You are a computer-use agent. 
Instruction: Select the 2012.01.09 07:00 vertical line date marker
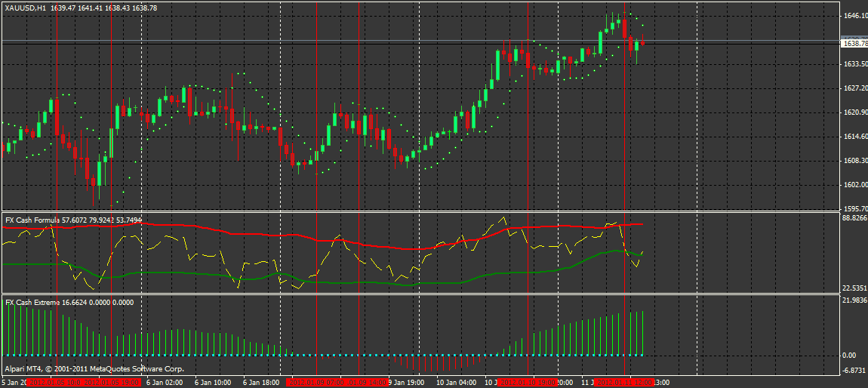pyautogui.click(x=315, y=383)
